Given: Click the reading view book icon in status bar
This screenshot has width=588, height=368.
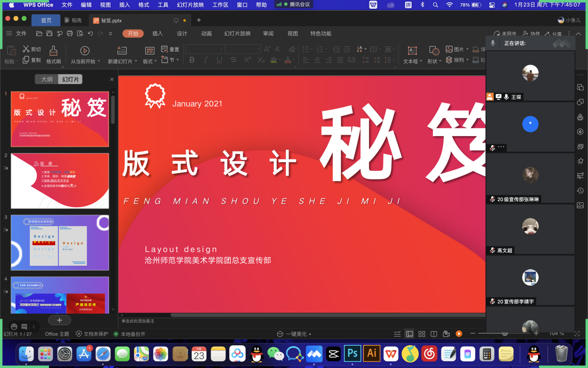Looking at the screenshot, I should click(x=434, y=334).
